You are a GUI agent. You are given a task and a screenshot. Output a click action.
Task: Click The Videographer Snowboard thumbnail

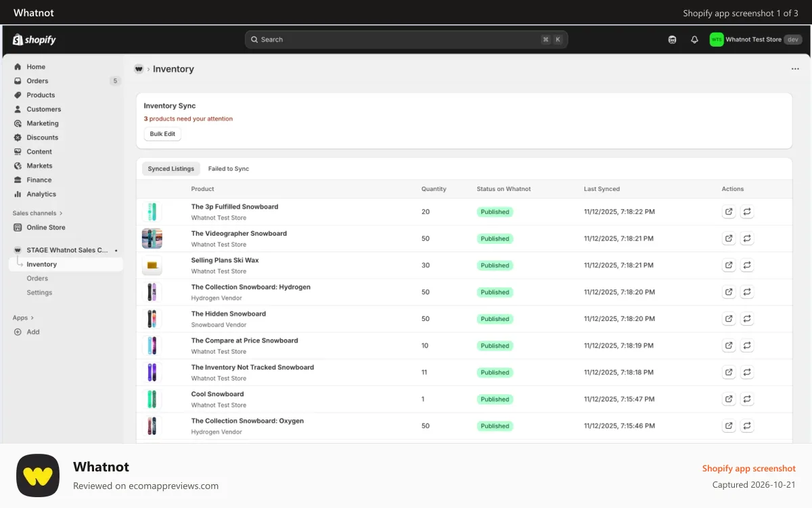coord(152,238)
